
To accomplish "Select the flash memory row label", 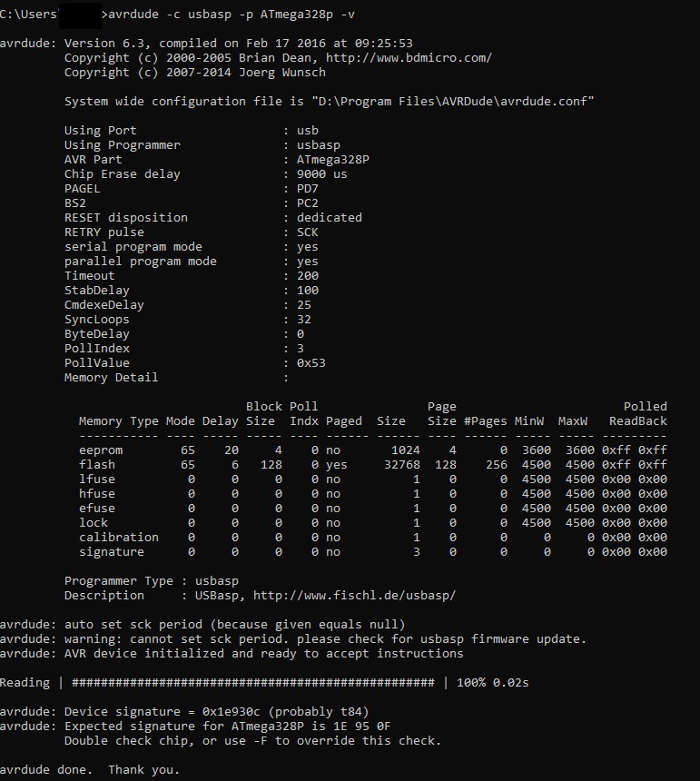I will coord(96,465).
